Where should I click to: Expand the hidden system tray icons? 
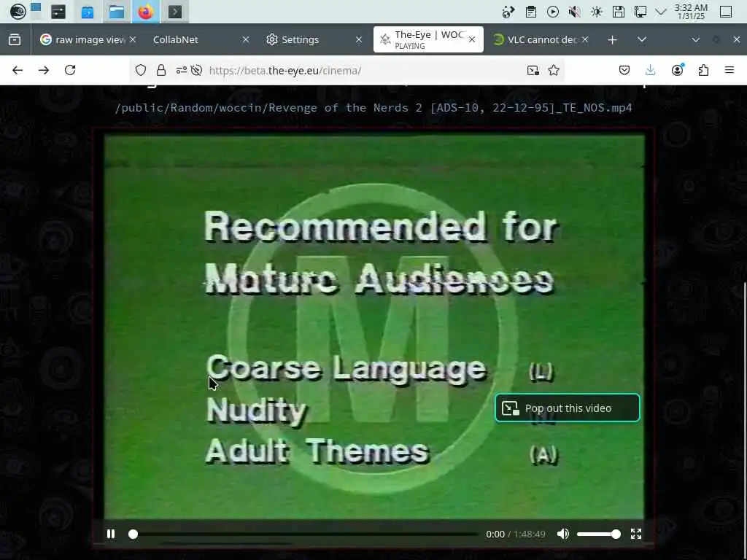click(x=661, y=12)
